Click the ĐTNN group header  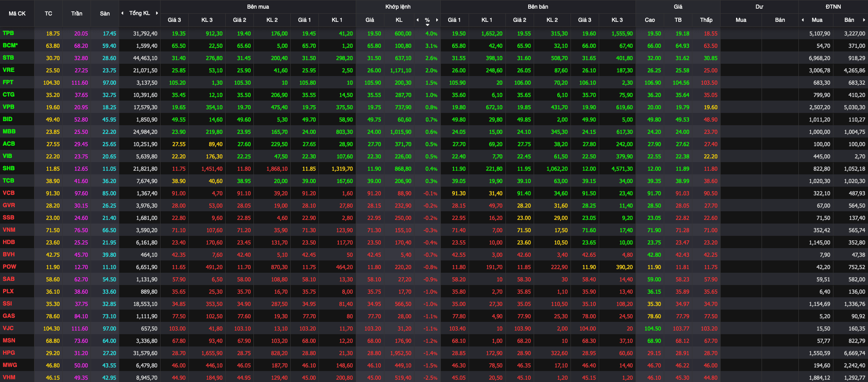[833, 7]
